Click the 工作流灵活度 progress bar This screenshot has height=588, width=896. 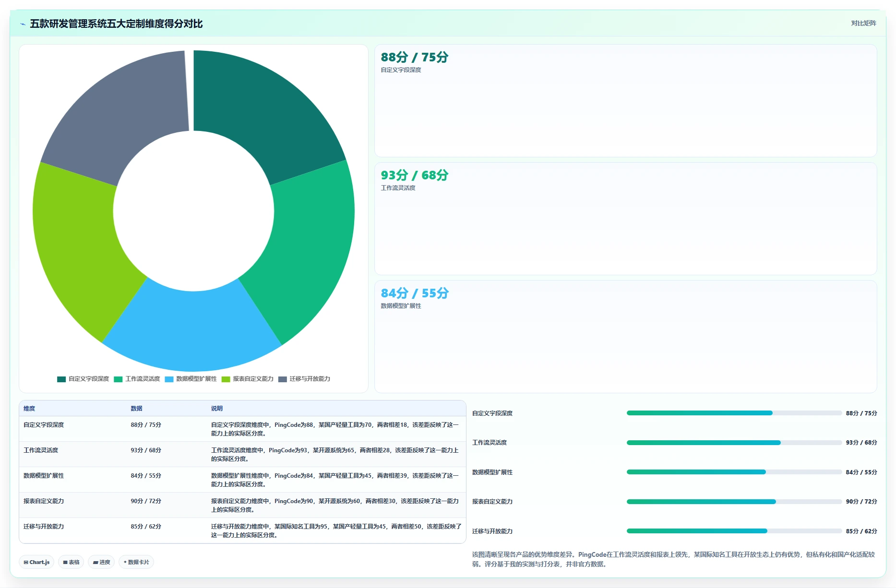pyautogui.click(x=734, y=443)
